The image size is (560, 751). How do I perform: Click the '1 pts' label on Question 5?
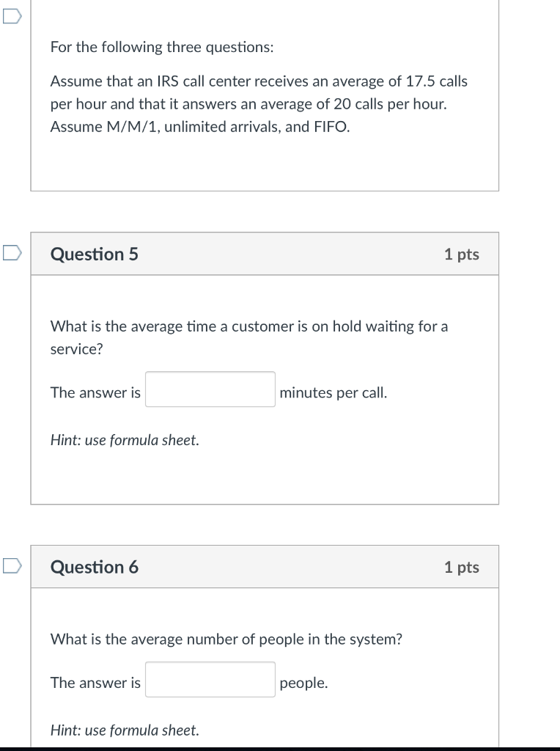pos(461,253)
